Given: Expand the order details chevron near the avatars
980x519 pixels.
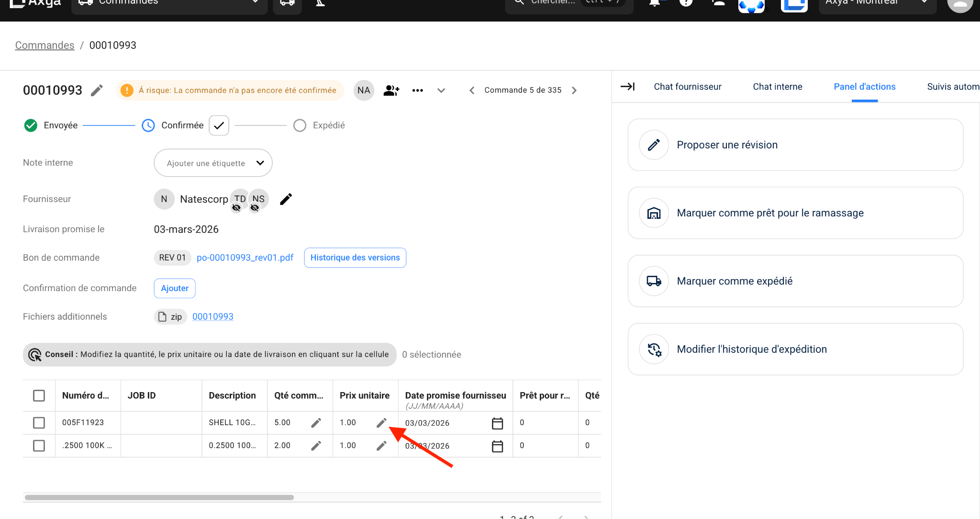Looking at the screenshot, I should 441,90.
